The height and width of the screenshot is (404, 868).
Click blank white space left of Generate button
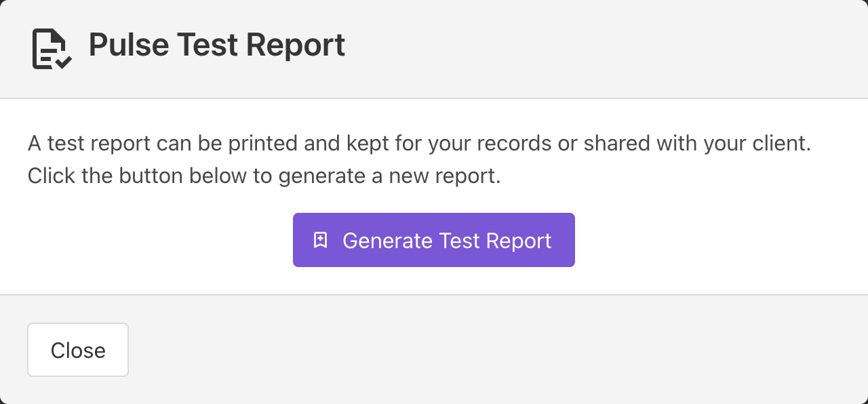[x=156, y=240]
